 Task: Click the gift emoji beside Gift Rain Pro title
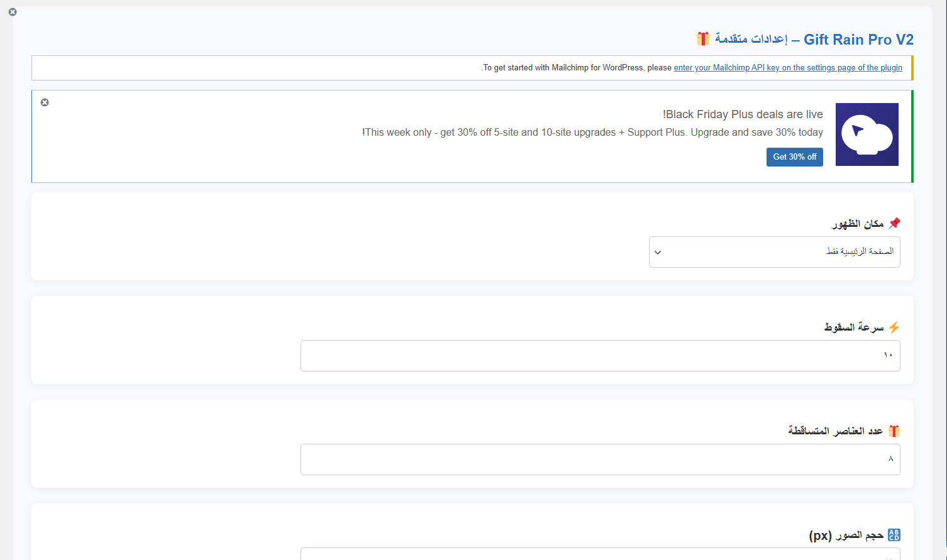tap(703, 39)
